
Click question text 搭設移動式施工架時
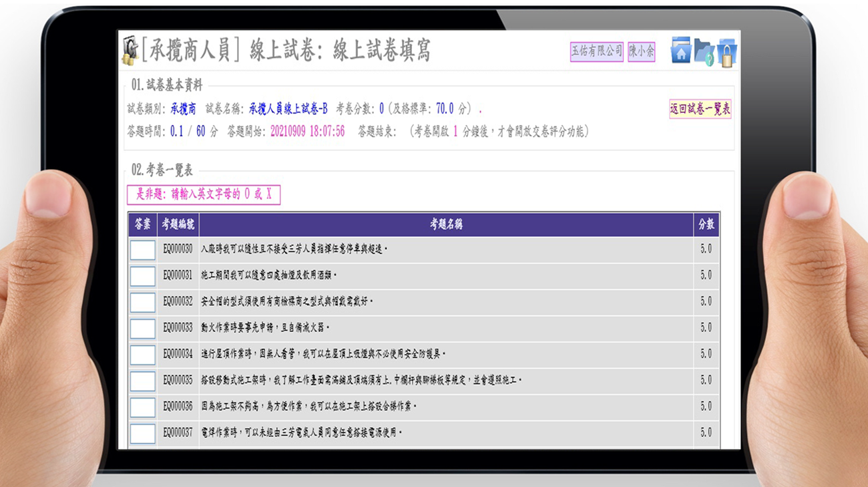tap(235, 381)
